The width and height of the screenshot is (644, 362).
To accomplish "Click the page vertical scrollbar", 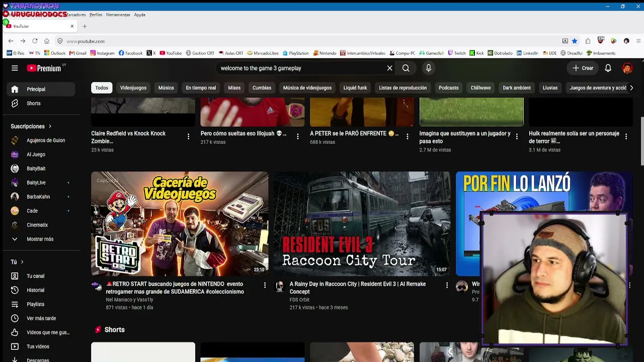I will click(x=642, y=141).
